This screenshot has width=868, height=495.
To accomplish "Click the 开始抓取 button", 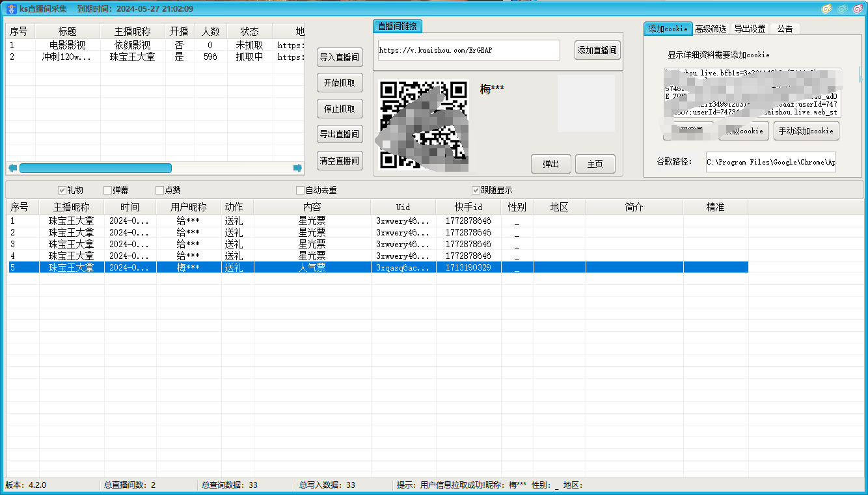I will 340,83.
